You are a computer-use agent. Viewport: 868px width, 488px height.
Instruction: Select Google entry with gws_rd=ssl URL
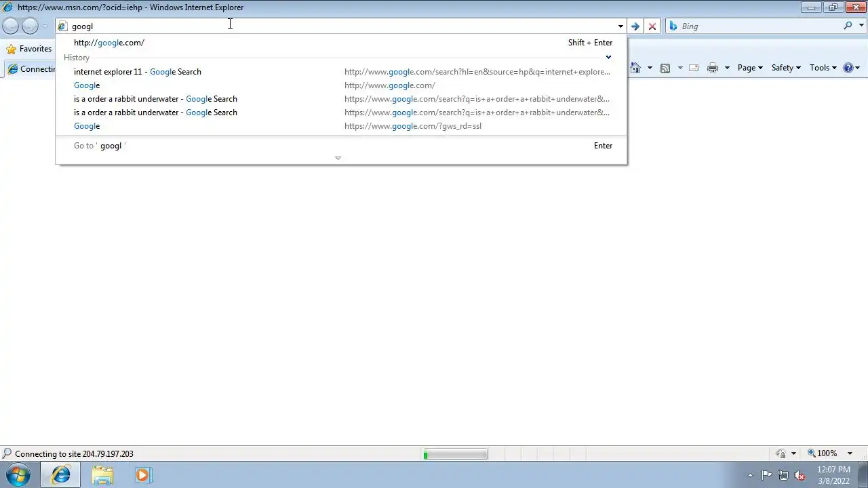342,126
